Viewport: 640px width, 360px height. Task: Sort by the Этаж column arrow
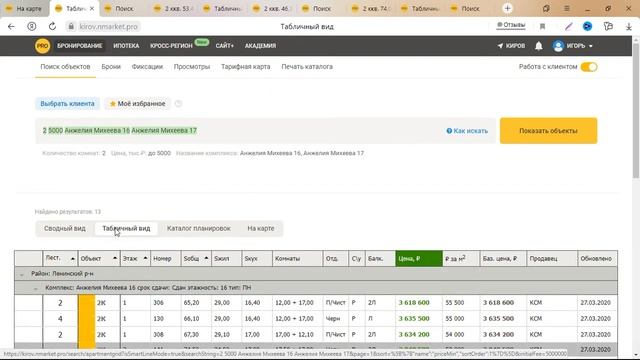(x=145, y=258)
